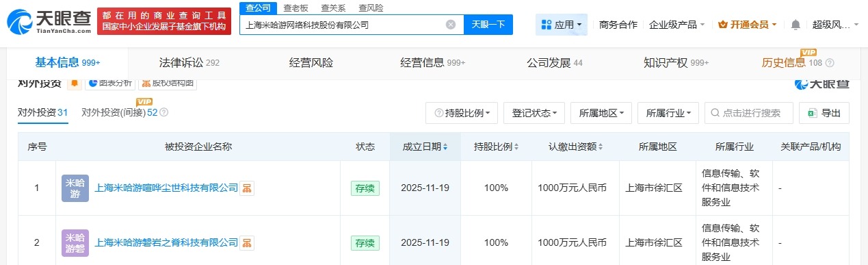The image size is (868, 265).
Task: Open the 所属行业 filter dropdown
Action: (668, 113)
